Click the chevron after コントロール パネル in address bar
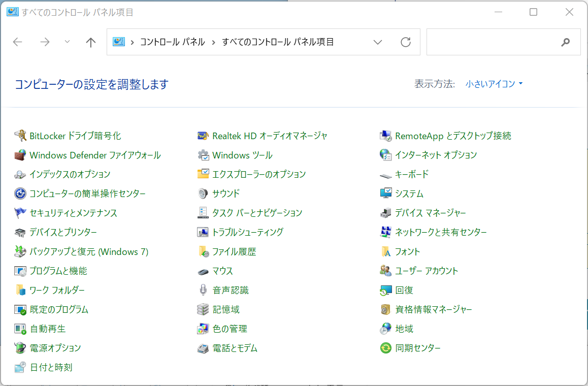This screenshot has height=386, width=588. click(x=213, y=42)
